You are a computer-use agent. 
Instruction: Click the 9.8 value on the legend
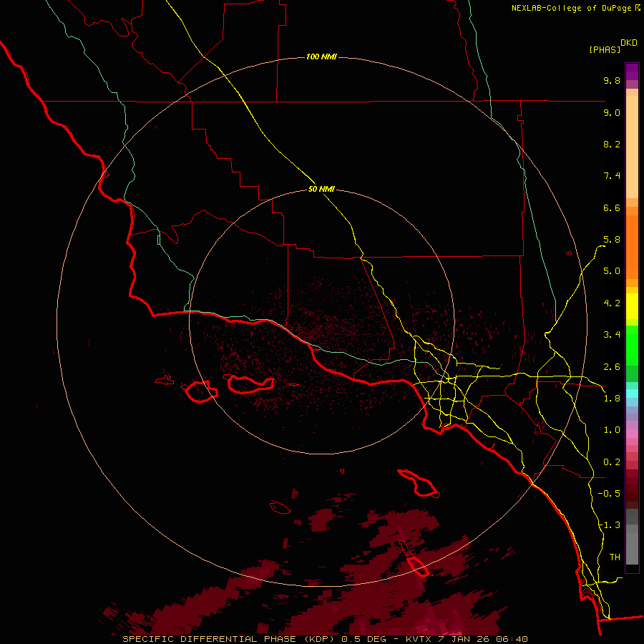pos(612,80)
